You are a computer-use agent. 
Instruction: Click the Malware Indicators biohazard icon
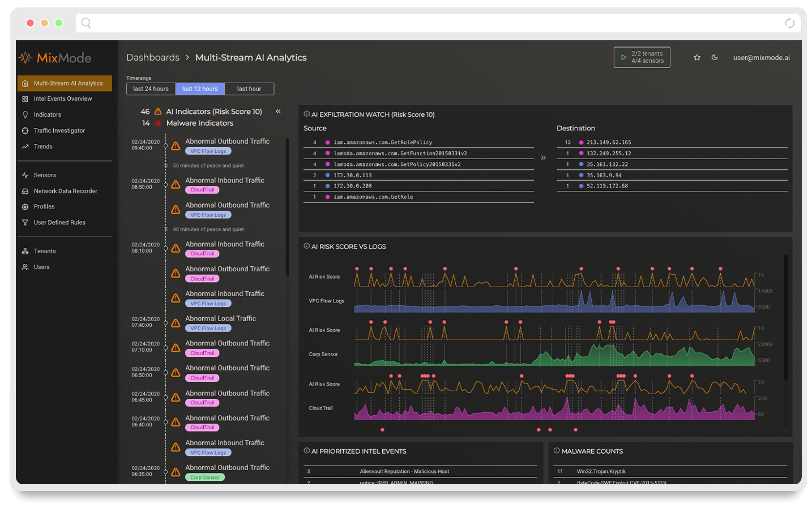pyautogui.click(x=158, y=123)
